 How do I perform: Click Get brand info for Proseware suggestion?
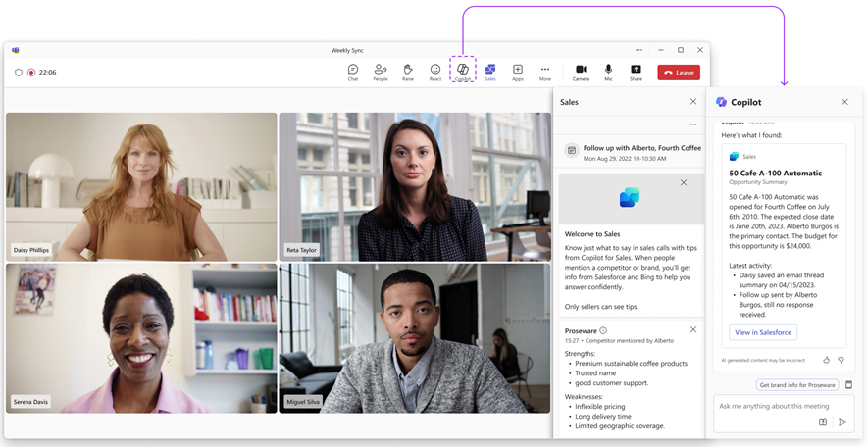click(x=797, y=385)
